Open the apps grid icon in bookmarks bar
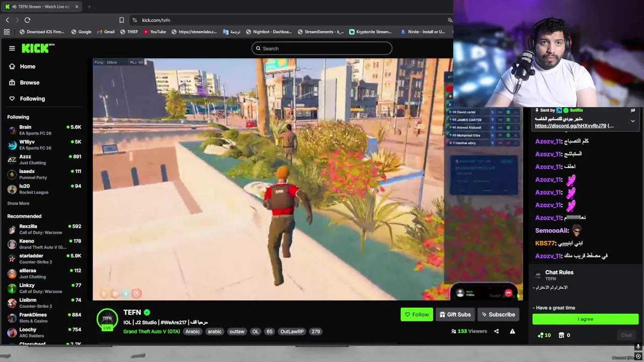Image resolution: width=644 pixels, height=362 pixels. coord(7,32)
